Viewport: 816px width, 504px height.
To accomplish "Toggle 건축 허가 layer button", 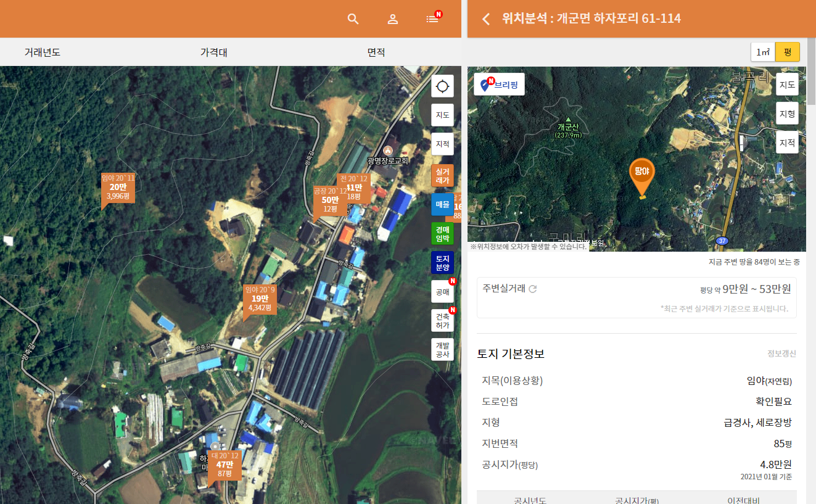I will pyautogui.click(x=442, y=320).
